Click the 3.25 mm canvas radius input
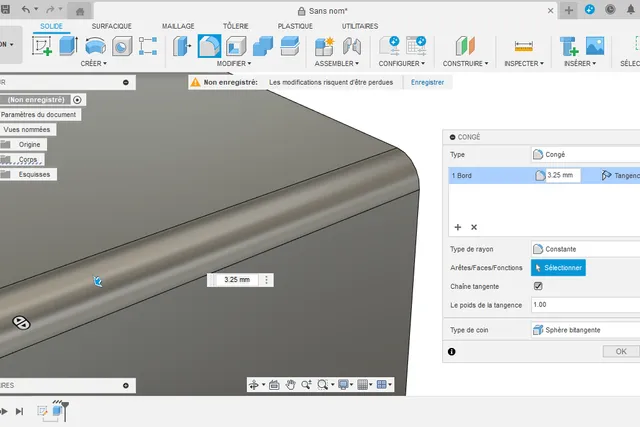 [x=237, y=280]
